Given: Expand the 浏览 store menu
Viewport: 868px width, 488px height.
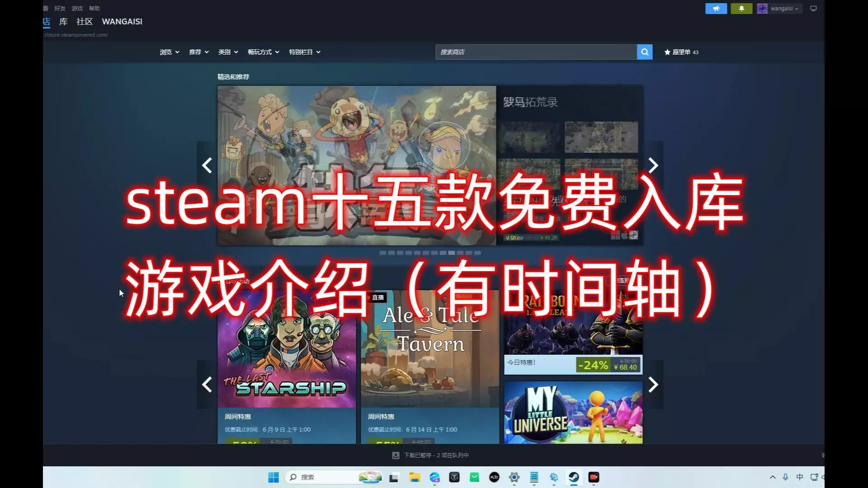Looking at the screenshot, I should [170, 52].
